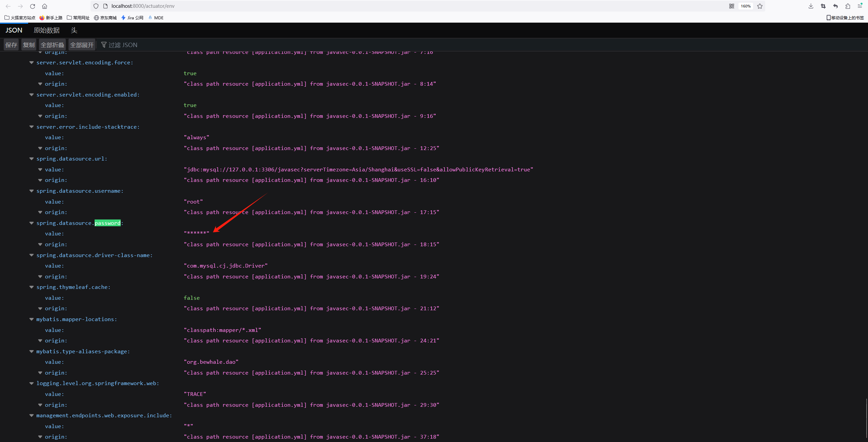
Task: Open the Firefox hamburger menu
Action: (860, 6)
